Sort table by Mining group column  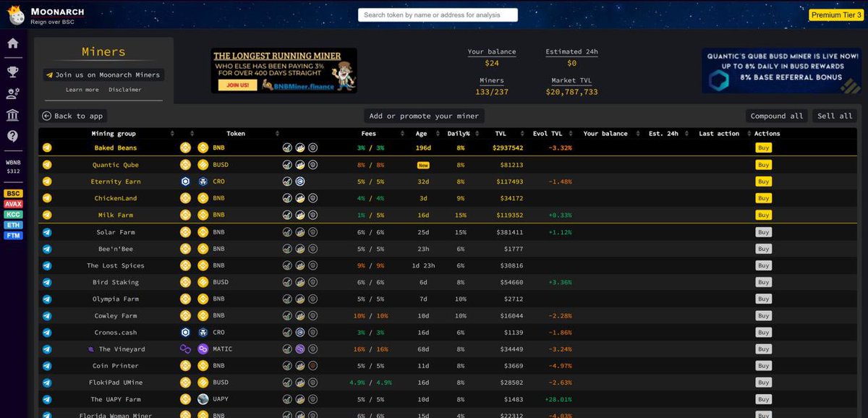click(x=114, y=134)
